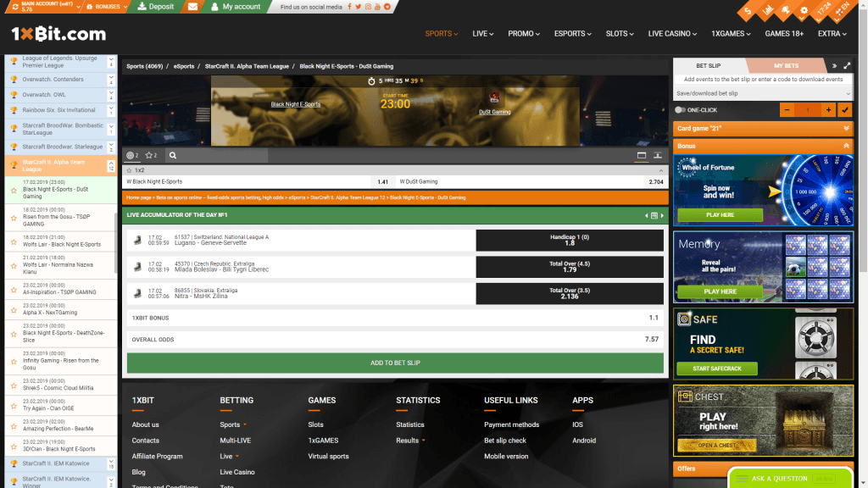
Task: Click START SAFECRACK button
Action: click(x=717, y=369)
